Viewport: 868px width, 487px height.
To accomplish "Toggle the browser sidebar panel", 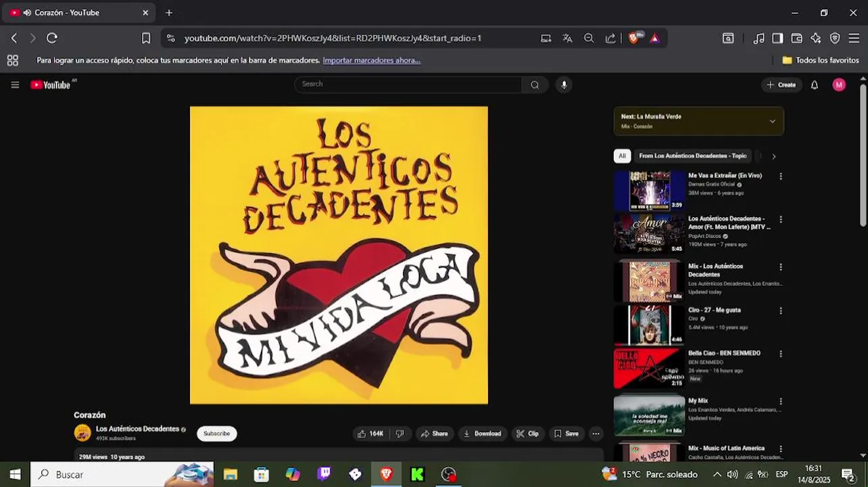I will [778, 39].
